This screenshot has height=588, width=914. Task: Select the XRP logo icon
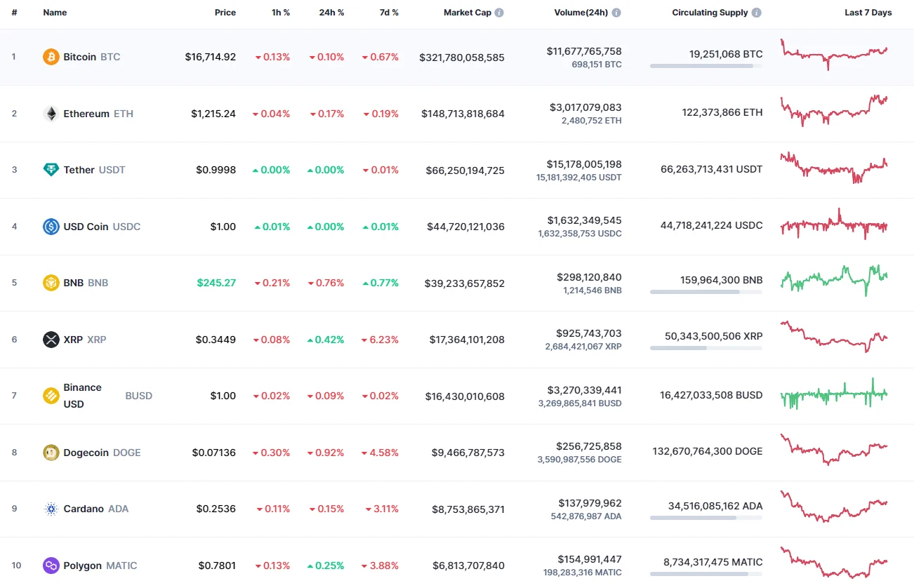(50, 339)
